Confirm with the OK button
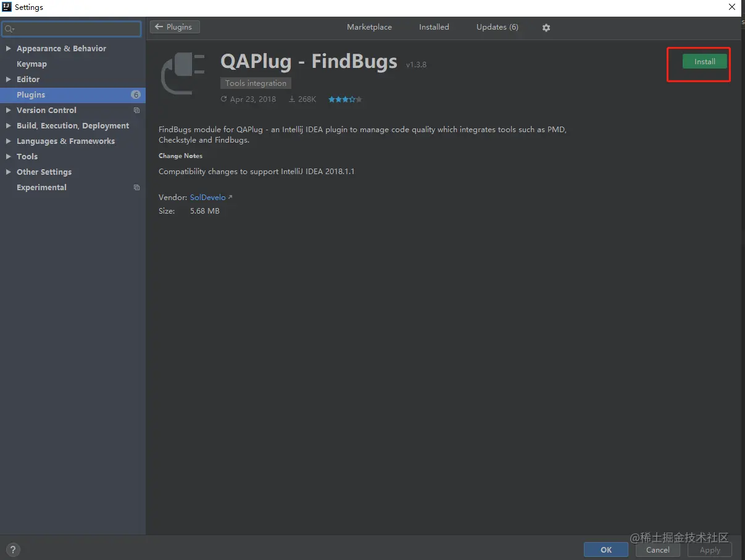This screenshot has height=560, width=745. tap(606, 550)
